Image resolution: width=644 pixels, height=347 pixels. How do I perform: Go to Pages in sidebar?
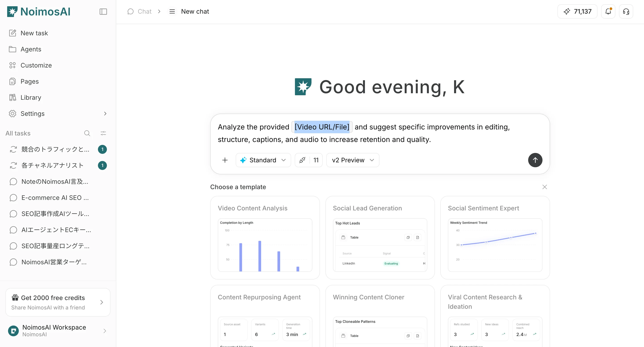58,81
